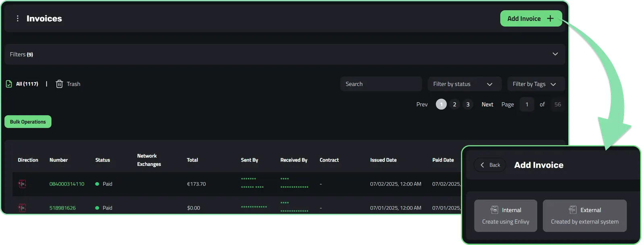Click the Back chevron arrow icon
This screenshot has width=644, height=245.
click(x=482, y=165)
